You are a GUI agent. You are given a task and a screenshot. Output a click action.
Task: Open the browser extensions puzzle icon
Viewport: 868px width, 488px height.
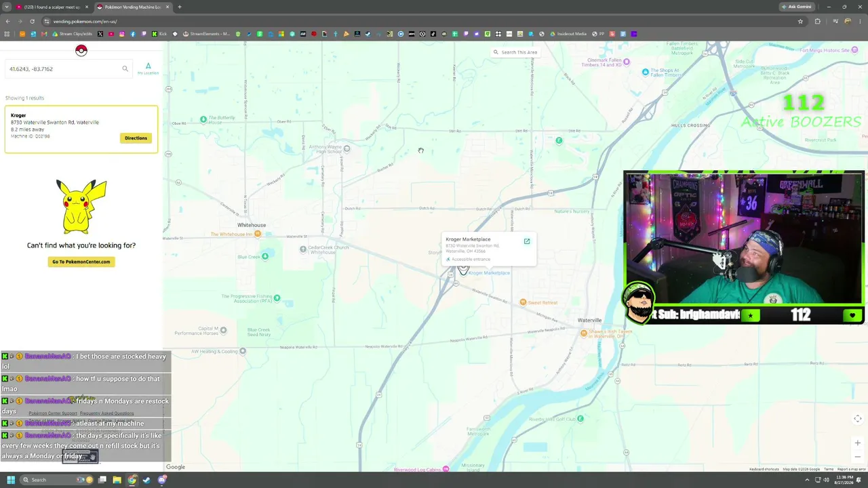(817, 21)
